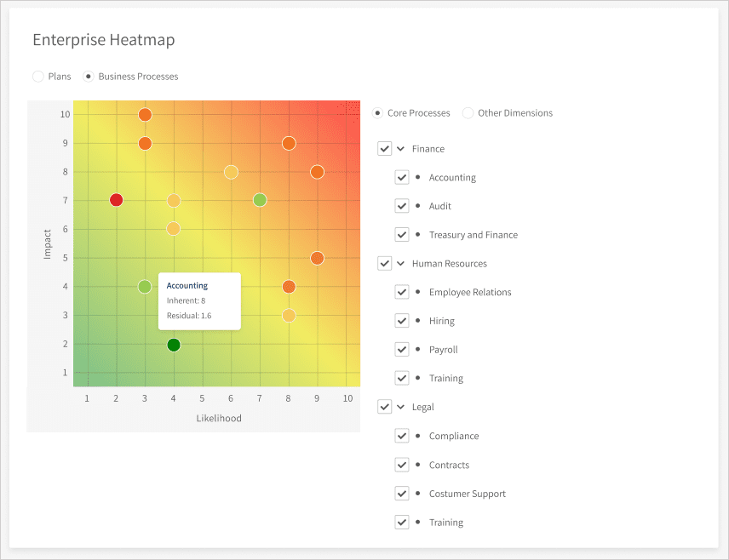Click the dot icon next to Accounting
This screenshot has width=729, height=560.
point(419,177)
